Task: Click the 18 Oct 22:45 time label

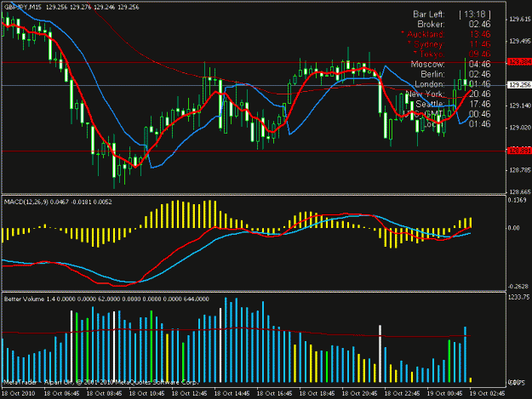Action: [402, 393]
